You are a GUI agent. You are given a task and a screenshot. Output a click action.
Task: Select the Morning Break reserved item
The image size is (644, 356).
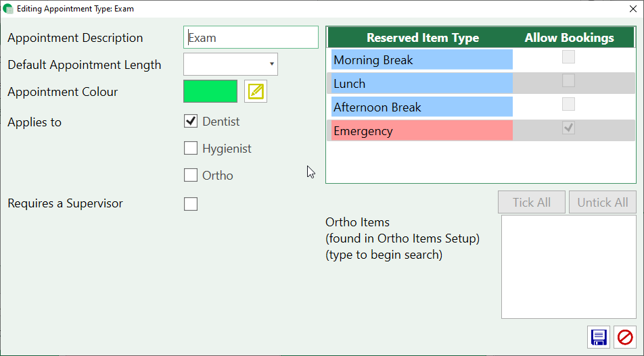pyautogui.click(x=421, y=60)
